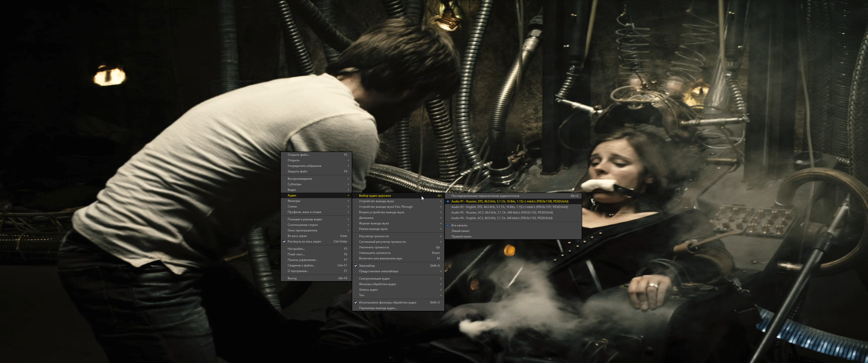Open 'Параметры вывода аудио...' dialog
Image resolution: width=868 pixels, height=363 pixels.
398,308
